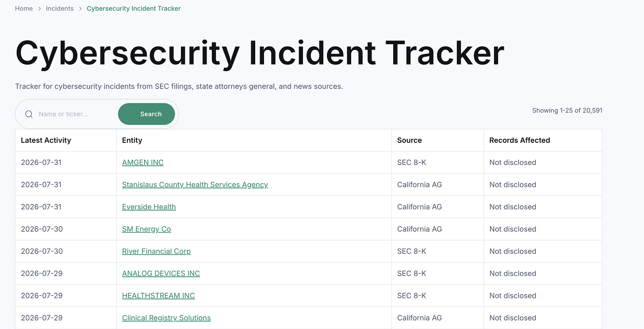The height and width of the screenshot is (329, 644).
Task: Open the Incidents breadcrumb link
Action: [x=60, y=8]
